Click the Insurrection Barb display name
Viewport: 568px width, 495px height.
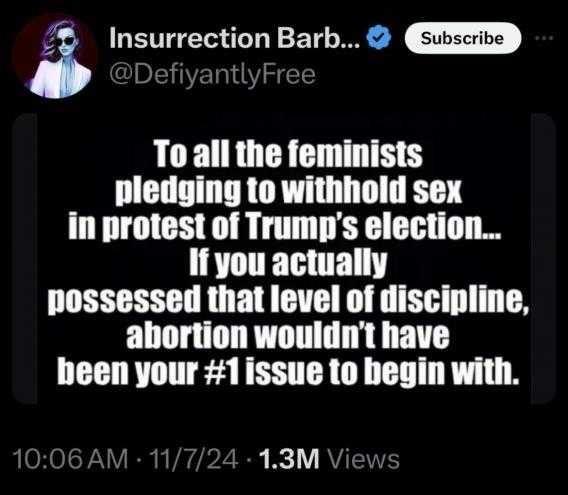click(235, 38)
